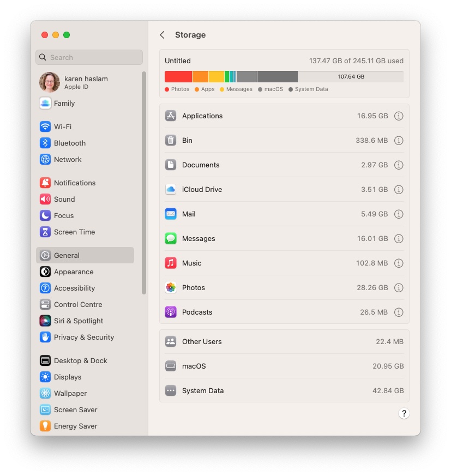Click the Notifications bell icon
Viewport: 451px width, 476px height.
[x=45, y=183]
